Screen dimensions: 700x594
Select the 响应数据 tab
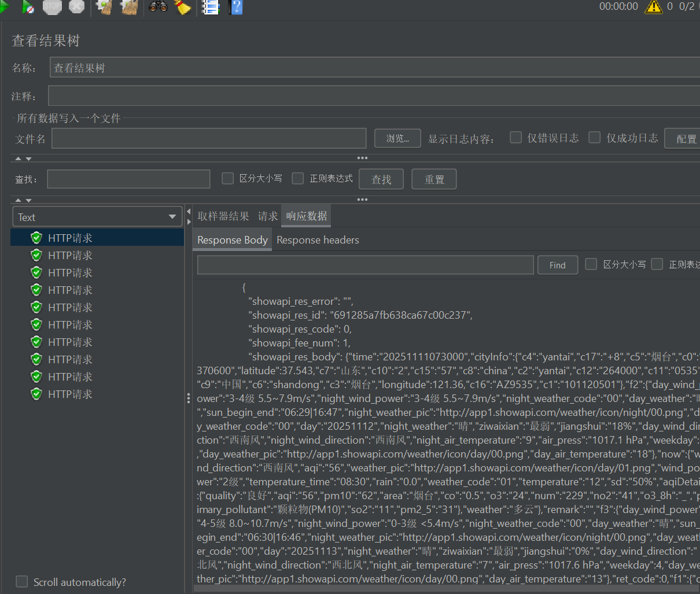click(x=307, y=216)
